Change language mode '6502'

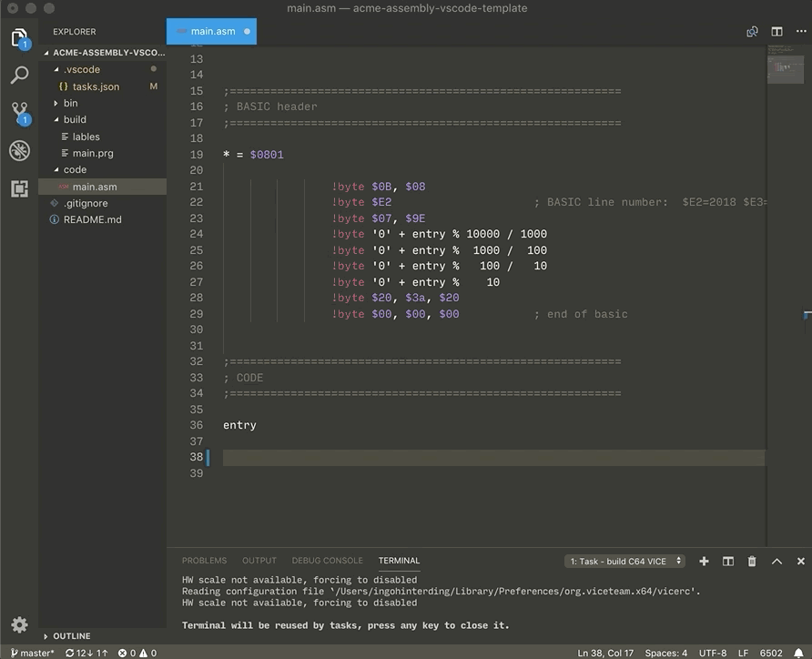point(771,654)
